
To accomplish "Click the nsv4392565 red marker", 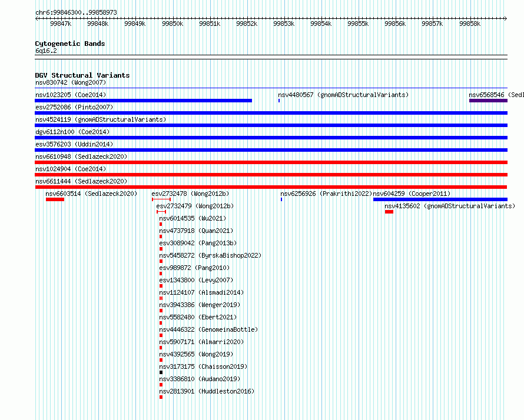I will tap(161, 360).
